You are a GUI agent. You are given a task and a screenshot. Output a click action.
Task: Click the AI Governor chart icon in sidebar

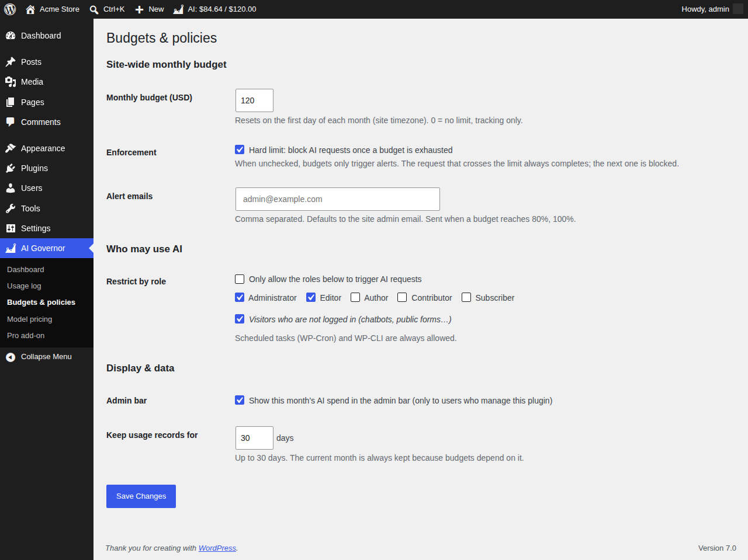[11, 248]
